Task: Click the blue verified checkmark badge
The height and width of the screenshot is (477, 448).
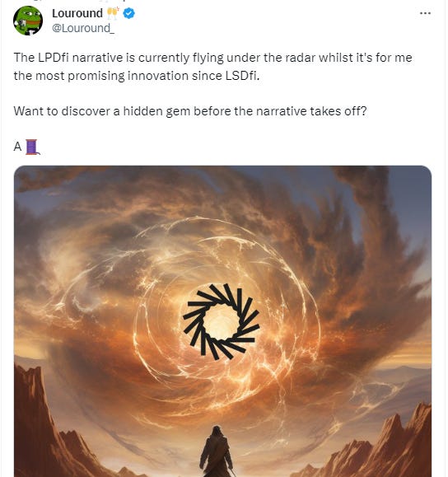Action: pyautogui.click(x=129, y=13)
